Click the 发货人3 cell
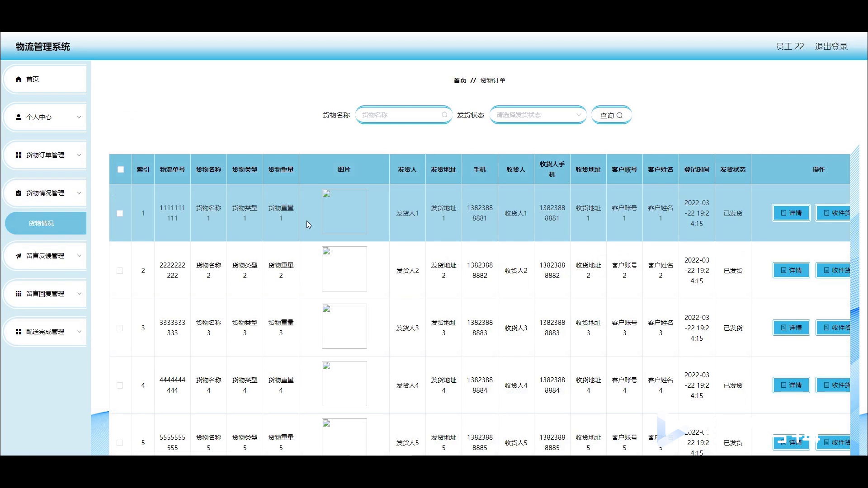The height and width of the screenshot is (488, 868). pyautogui.click(x=407, y=328)
